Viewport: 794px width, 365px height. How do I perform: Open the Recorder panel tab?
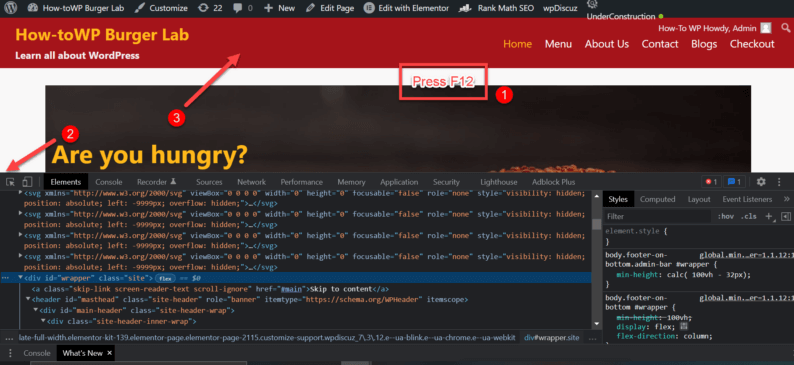157,182
